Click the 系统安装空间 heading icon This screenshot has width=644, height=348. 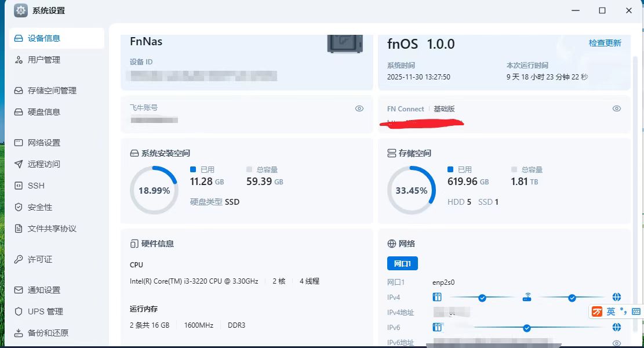[134, 153]
